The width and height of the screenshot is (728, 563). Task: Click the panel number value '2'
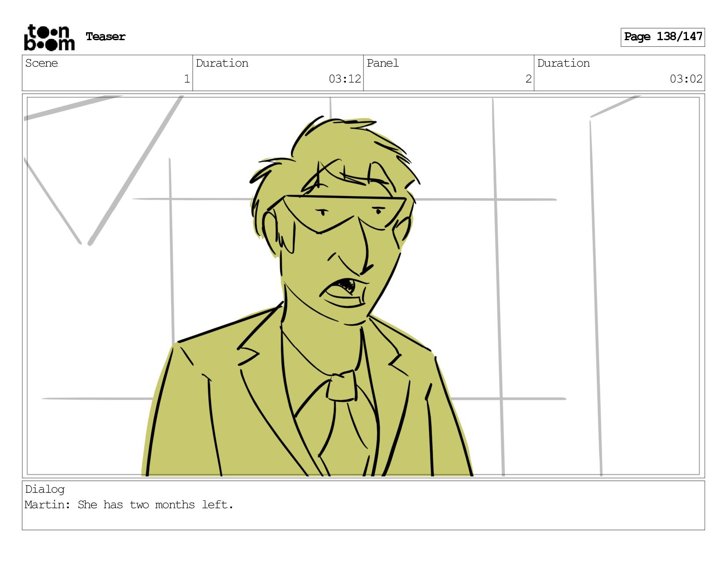click(528, 79)
